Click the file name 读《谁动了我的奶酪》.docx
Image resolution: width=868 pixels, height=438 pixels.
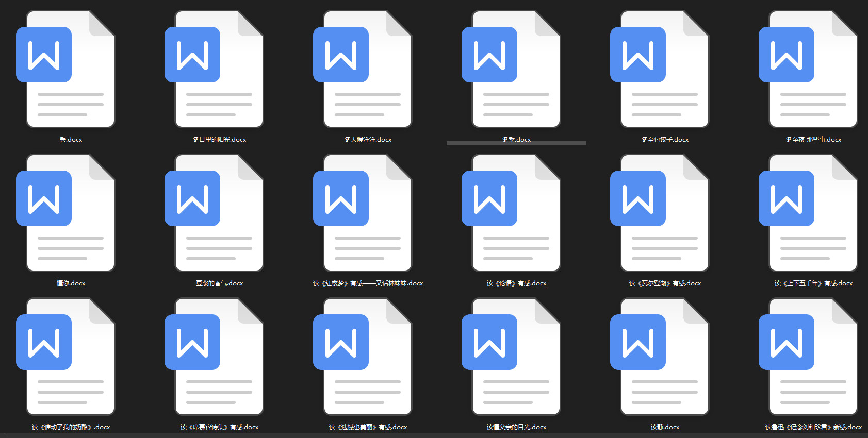click(71, 427)
